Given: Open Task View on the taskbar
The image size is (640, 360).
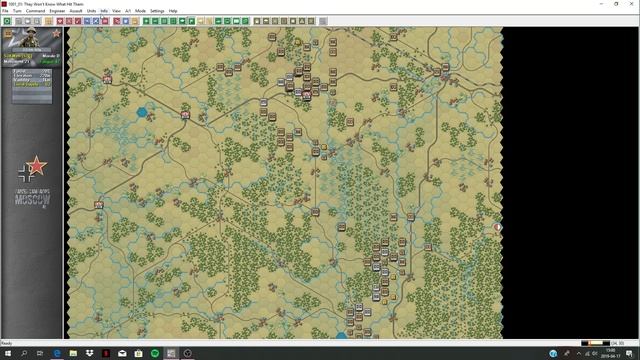Looking at the screenshot, I should (x=40, y=353).
